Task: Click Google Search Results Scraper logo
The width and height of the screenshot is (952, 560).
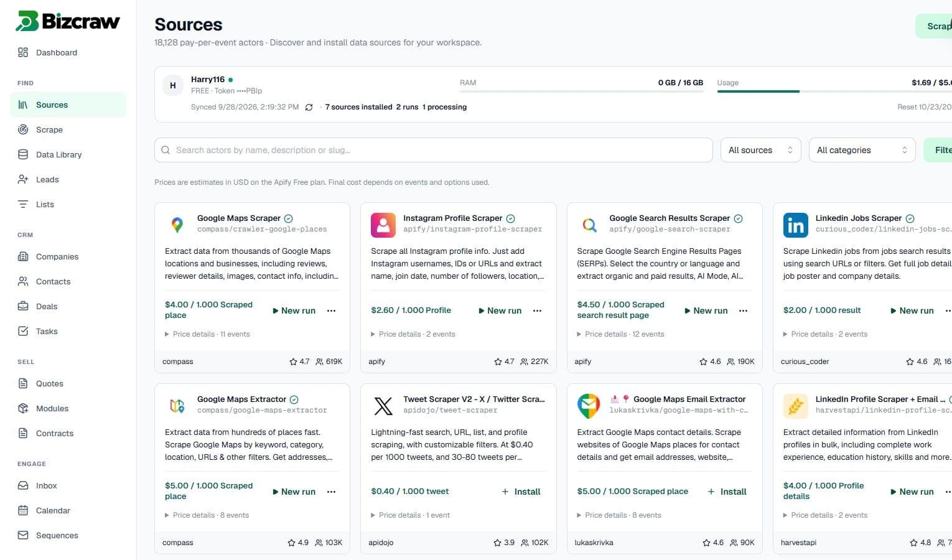Action: tap(589, 225)
